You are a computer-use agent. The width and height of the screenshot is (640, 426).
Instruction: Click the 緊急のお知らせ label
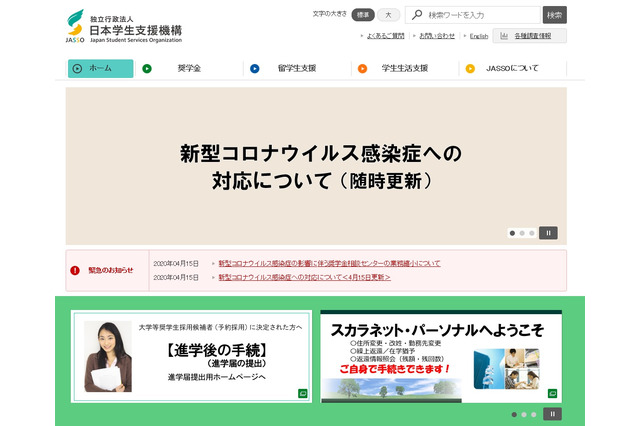111,270
